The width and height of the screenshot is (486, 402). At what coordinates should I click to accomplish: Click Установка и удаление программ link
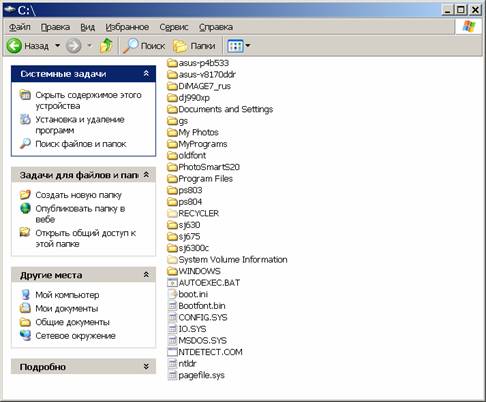tap(80, 125)
